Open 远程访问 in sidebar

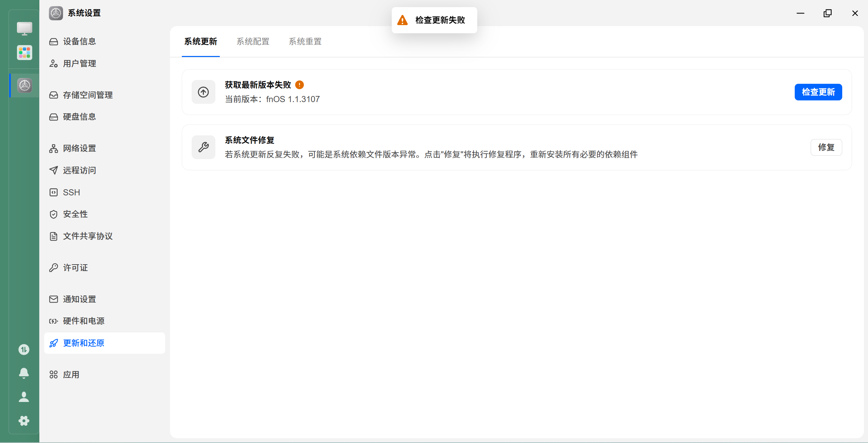click(104, 170)
